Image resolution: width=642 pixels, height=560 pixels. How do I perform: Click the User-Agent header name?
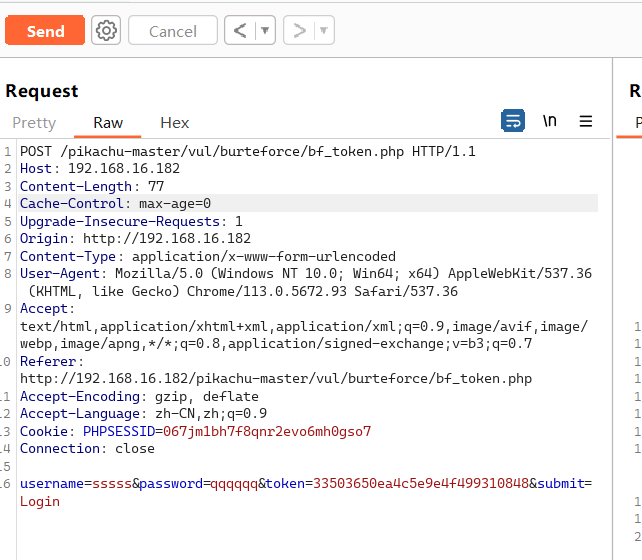point(60,273)
